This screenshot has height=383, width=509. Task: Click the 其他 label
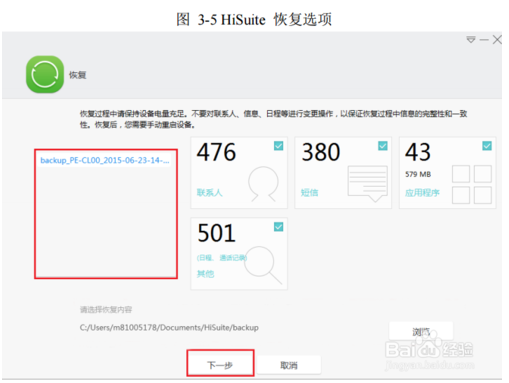point(205,274)
